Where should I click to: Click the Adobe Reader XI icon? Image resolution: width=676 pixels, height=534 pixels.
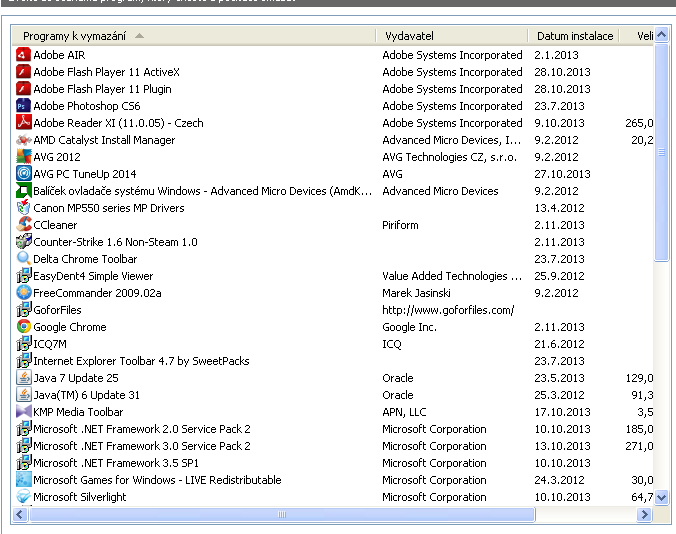(x=23, y=123)
